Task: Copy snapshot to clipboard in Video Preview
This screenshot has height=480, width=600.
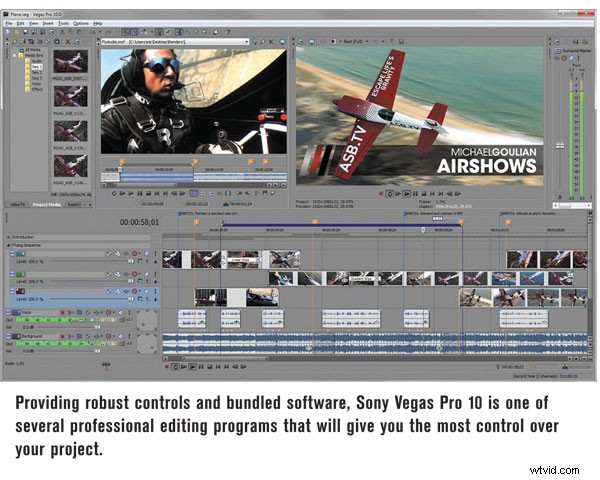Action: point(392,41)
